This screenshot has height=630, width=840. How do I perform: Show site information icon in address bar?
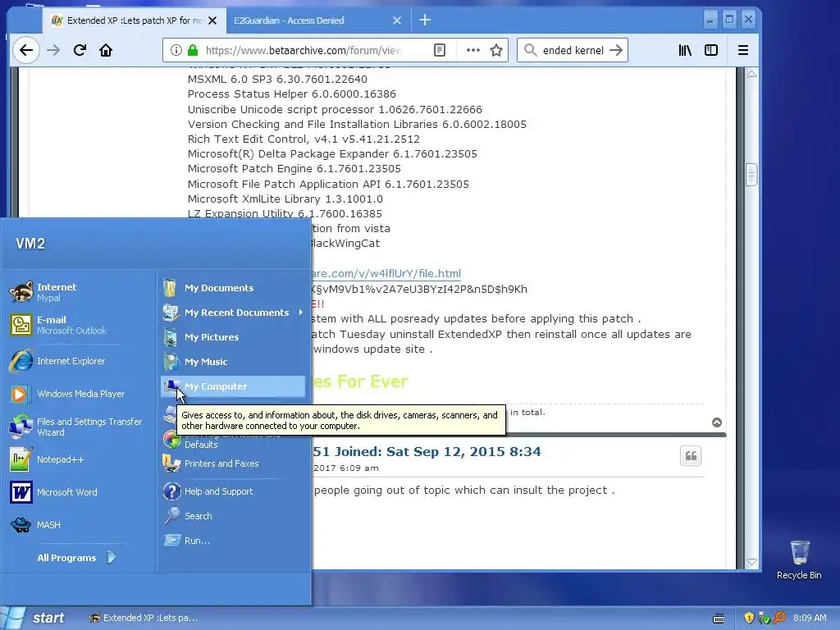[176, 50]
